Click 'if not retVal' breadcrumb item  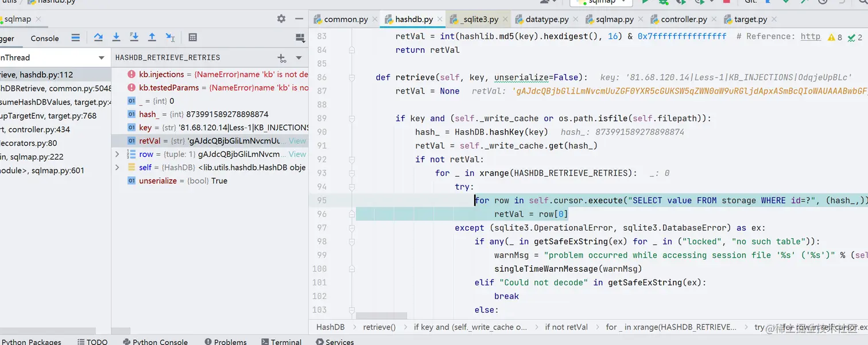[x=566, y=327]
